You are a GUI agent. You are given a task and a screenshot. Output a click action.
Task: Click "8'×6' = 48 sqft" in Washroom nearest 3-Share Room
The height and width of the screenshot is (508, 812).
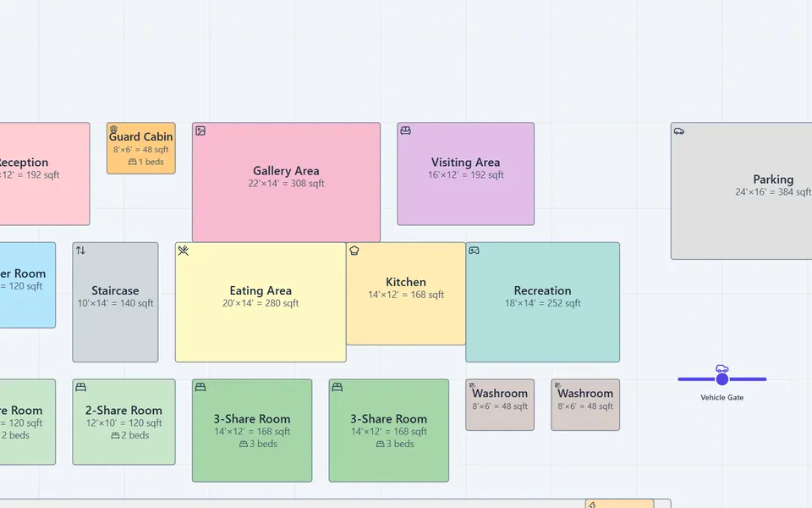pos(500,406)
